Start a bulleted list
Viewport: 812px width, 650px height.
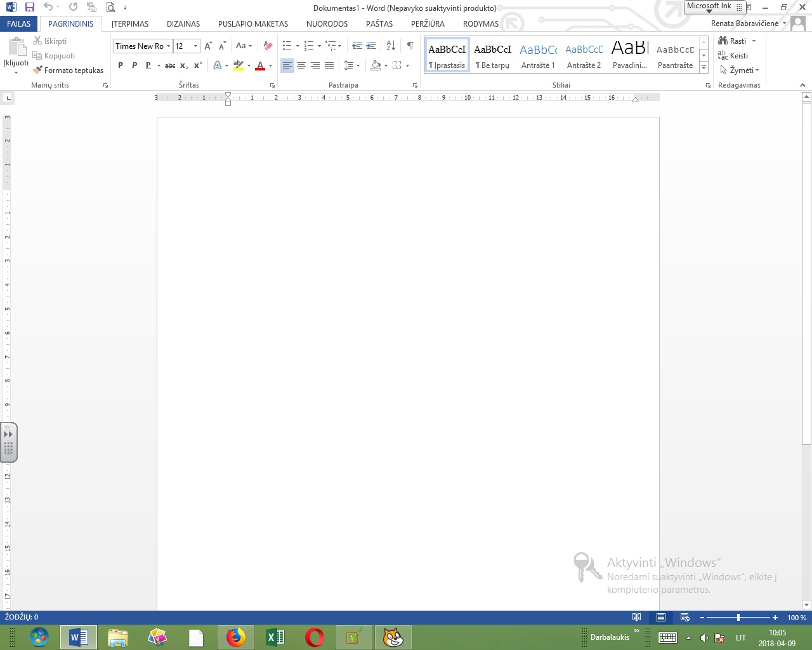(287, 46)
